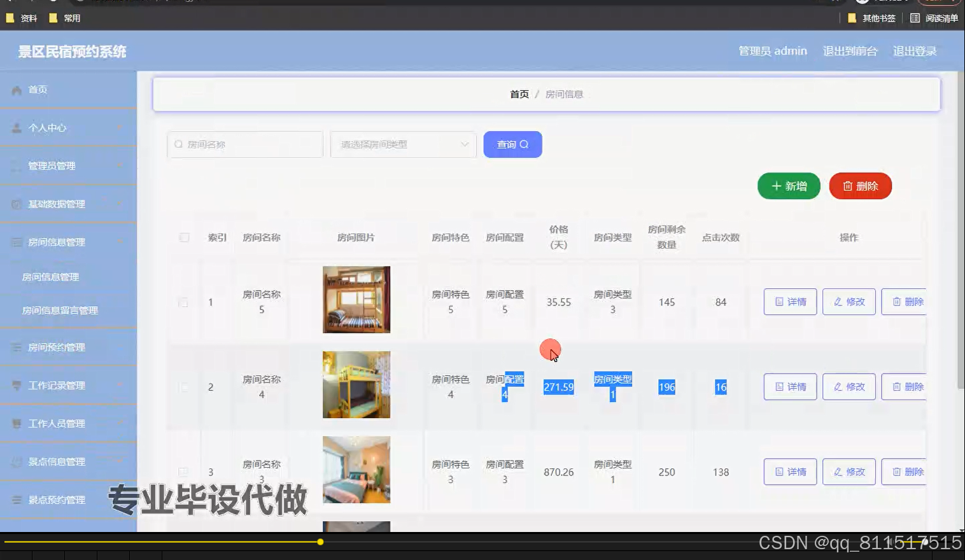Image resolution: width=965 pixels, height=560 pixels.
Task: Open 详情 for row 房间名称 4
Action: [790, 386]
